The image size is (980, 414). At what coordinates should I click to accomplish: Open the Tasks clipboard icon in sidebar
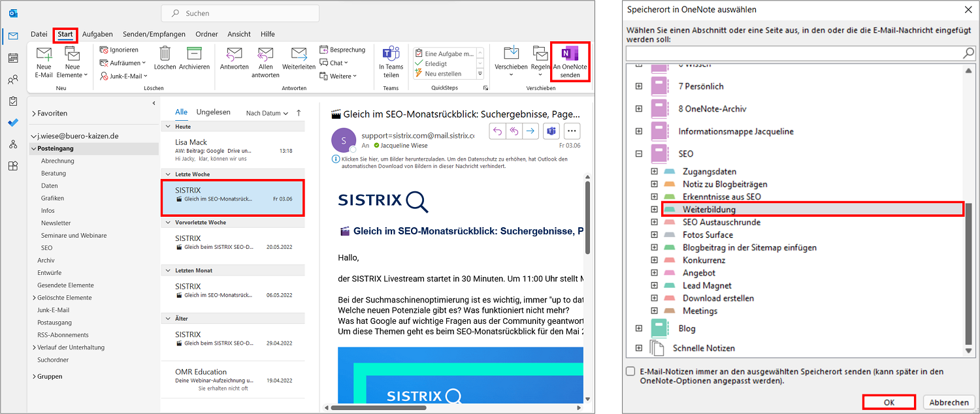point(13,101)
